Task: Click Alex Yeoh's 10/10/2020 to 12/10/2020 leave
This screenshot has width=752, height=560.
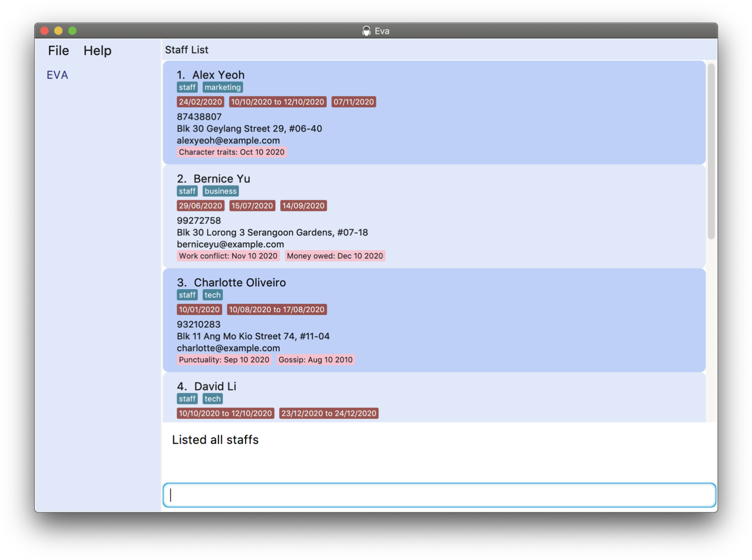Action: pos(277,102)
